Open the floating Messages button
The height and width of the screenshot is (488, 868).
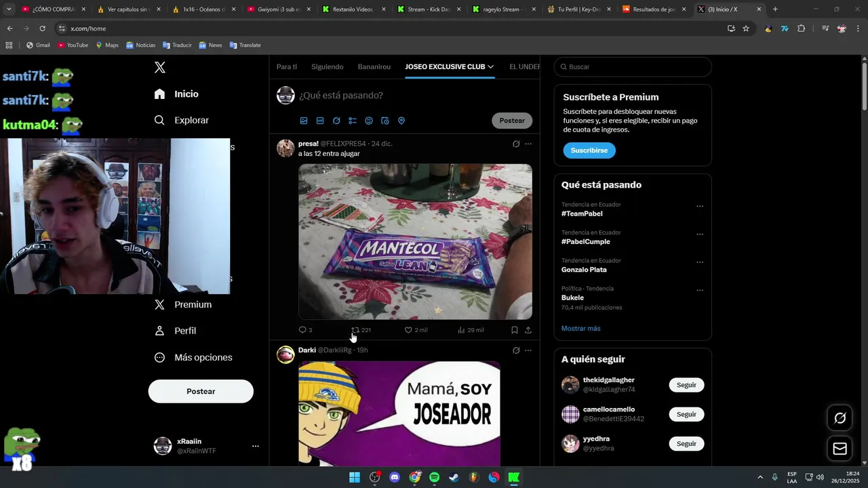pyautogui.click(x=840, y=449)
